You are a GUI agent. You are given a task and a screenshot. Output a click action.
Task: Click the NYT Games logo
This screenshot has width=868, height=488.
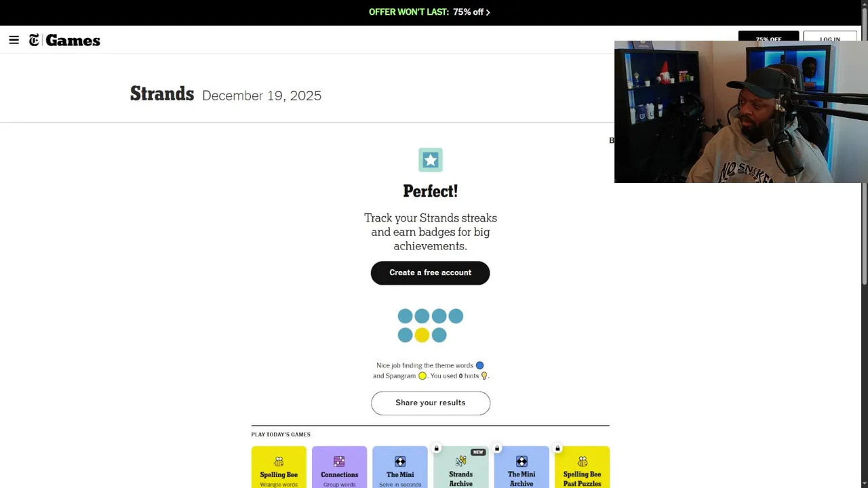pyautogui.click(x=64, y=41)
